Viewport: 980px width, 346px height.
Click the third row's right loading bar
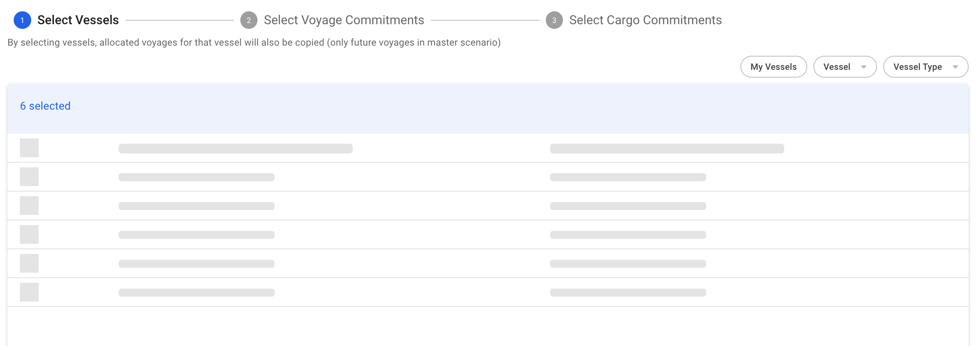click(628, 206)
